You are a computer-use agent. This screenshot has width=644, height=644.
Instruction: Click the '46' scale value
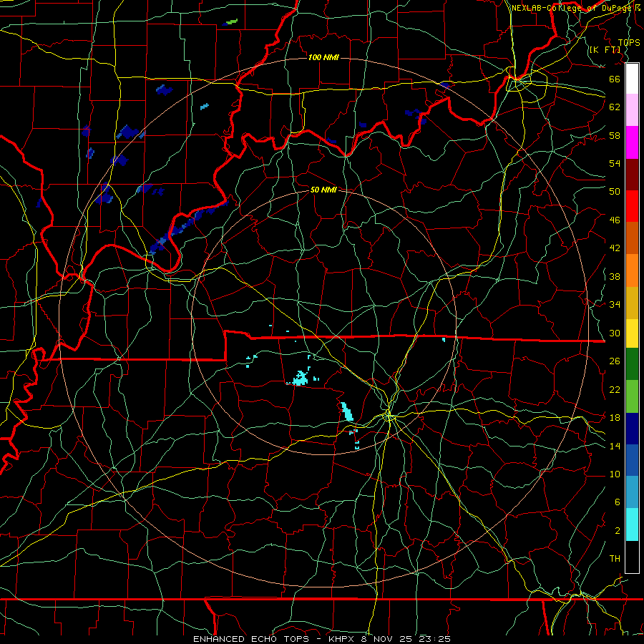[615, 220]
